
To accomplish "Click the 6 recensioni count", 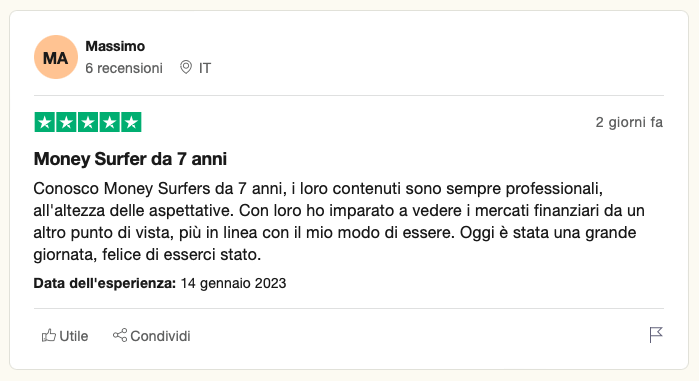I will tap(124, 68).
